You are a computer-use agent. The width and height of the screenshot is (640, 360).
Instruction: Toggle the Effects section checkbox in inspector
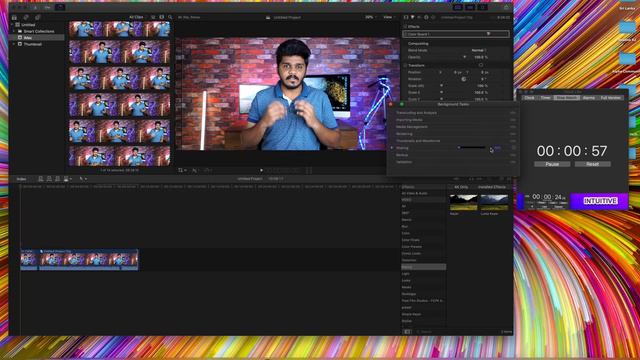click(405, 27)
